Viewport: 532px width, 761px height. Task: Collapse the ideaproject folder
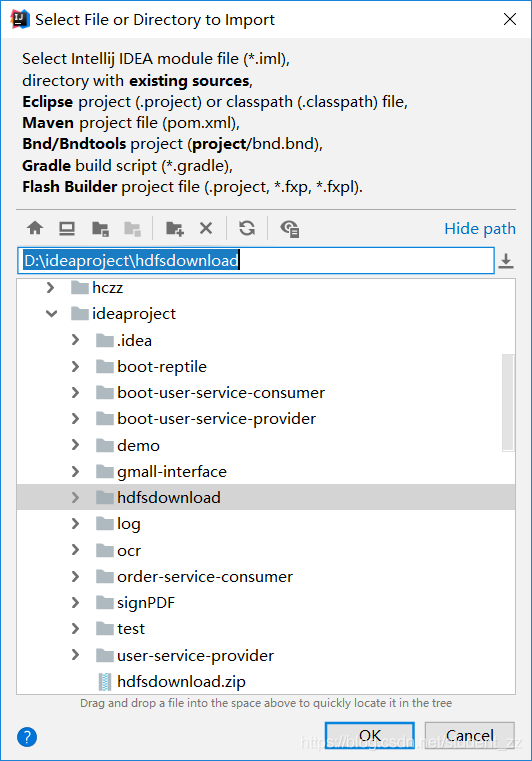pos(51,314)
